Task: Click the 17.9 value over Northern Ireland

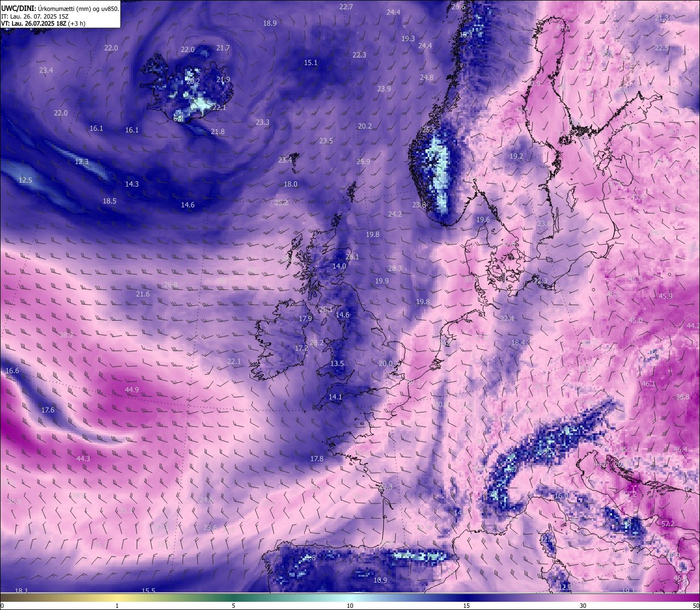Action: pos(305,318)
